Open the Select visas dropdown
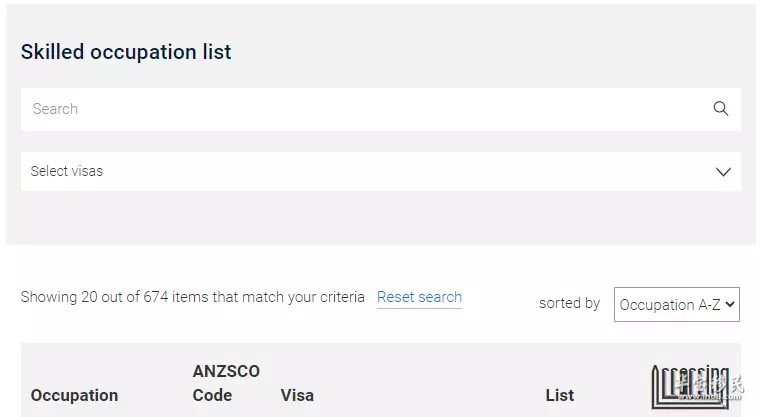The width and height of the screenshot is (762, 417). tap(380, 172)
